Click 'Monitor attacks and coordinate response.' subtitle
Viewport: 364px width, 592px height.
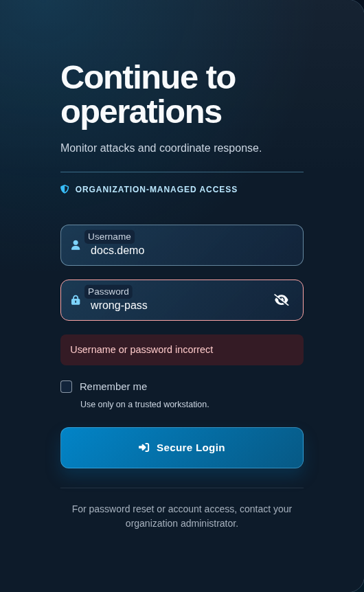[161, 148]
